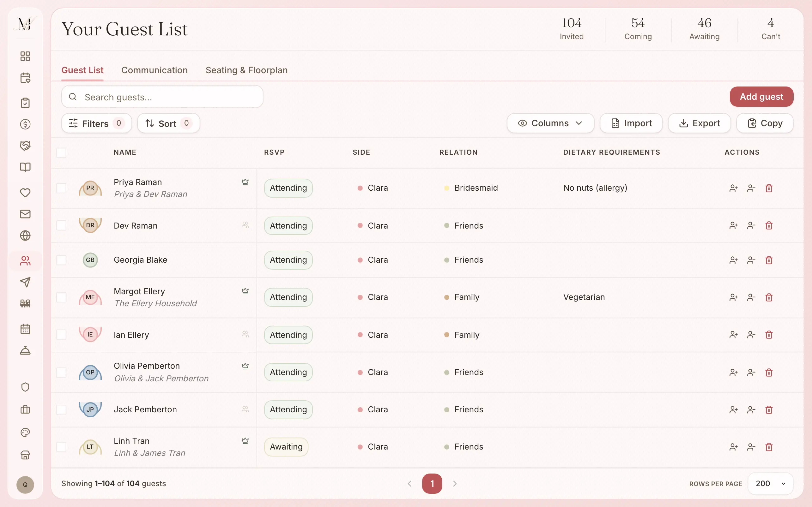Tick the checkbox for Georgia Blake

[x=61, y=260]
